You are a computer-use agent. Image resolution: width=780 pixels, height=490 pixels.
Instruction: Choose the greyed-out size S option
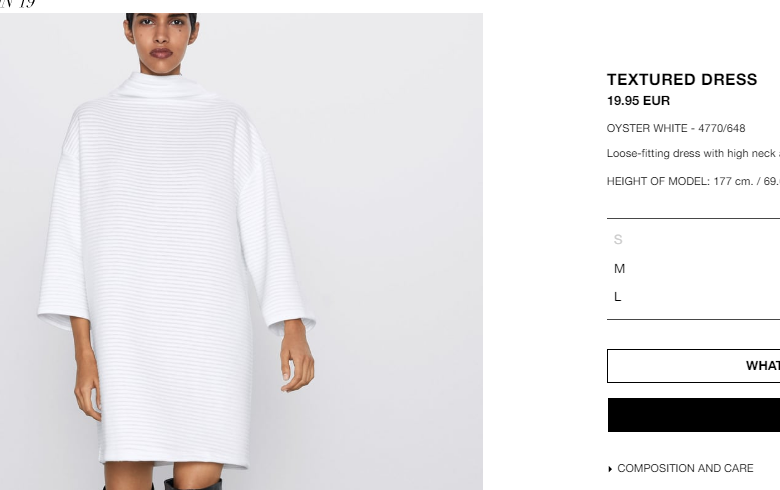pos(693,240)
